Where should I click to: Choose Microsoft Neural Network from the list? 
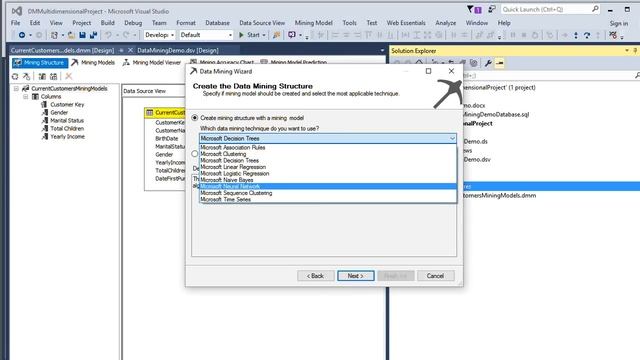click(x=328, y=187)
